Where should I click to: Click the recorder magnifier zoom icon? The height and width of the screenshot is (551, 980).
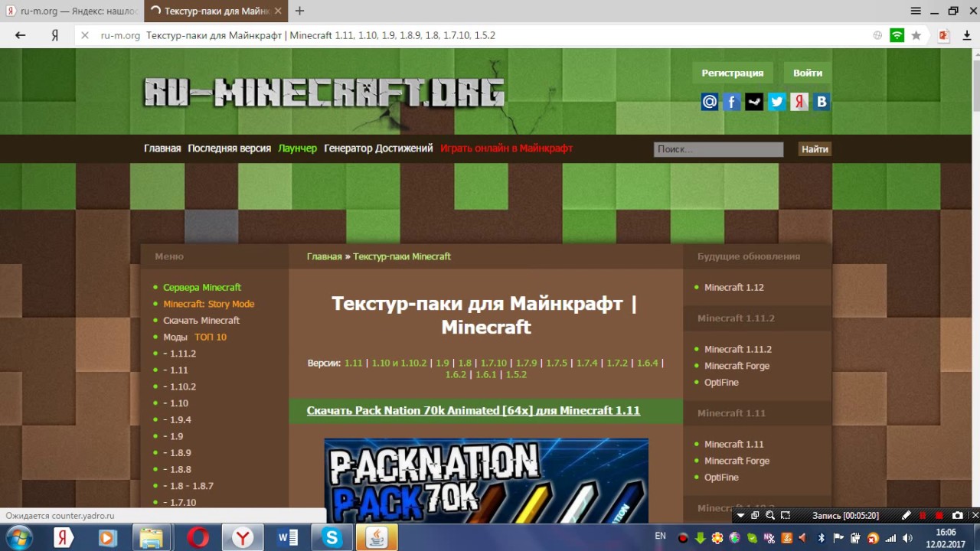click(769, 515)
